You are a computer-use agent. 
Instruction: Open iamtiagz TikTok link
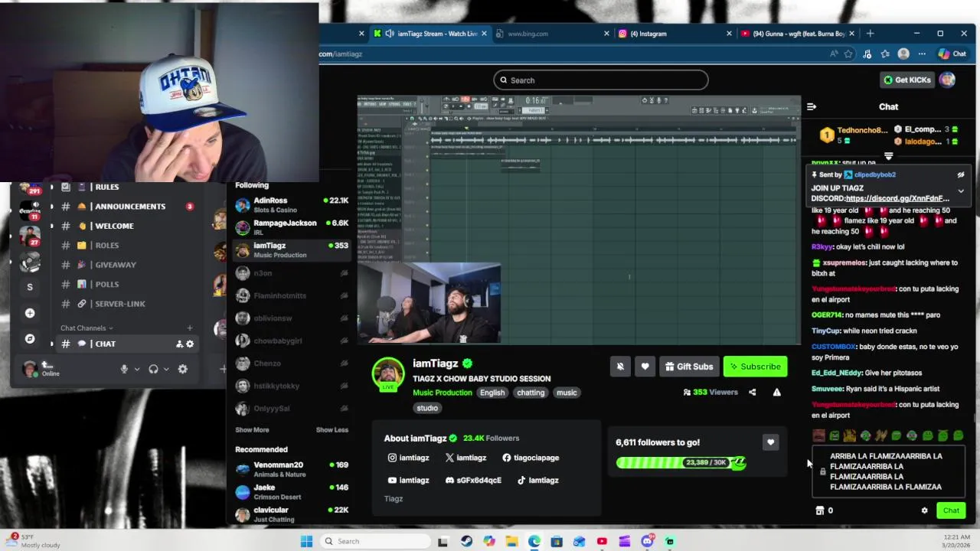point(537,481)
